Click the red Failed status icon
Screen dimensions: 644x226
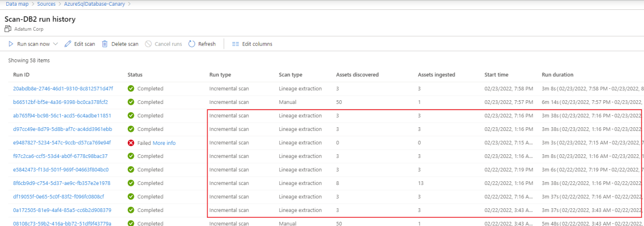pos(131,142)
